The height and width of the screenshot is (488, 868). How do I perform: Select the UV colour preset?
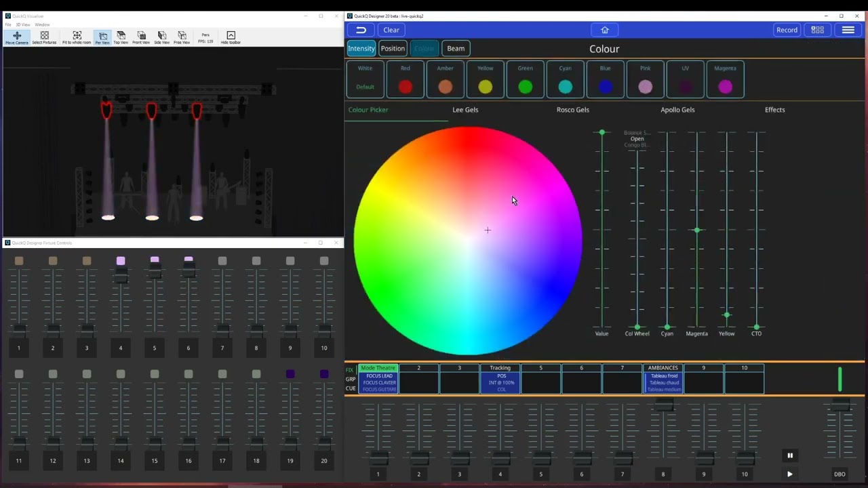click(x=686, y=79)
